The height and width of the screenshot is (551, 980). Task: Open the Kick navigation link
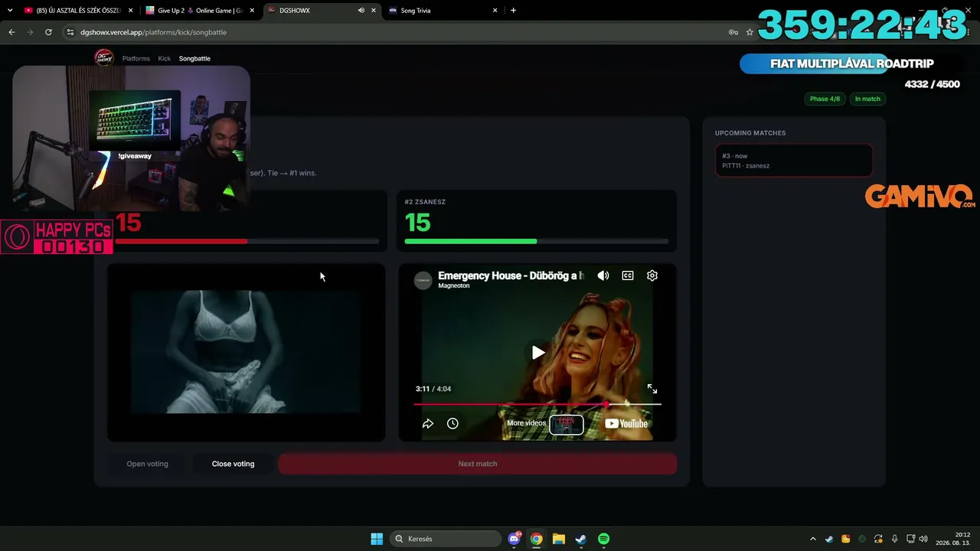point(165,59)
